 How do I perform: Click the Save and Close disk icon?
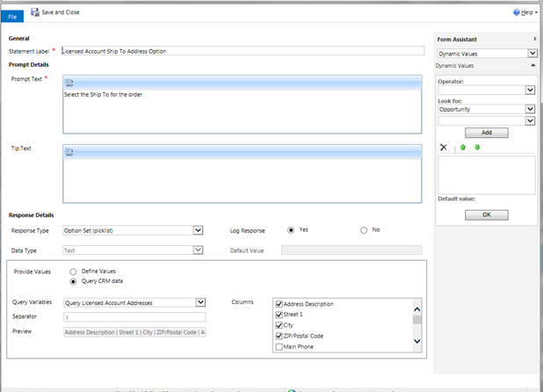pyautogui.click(x=35, y=12)
